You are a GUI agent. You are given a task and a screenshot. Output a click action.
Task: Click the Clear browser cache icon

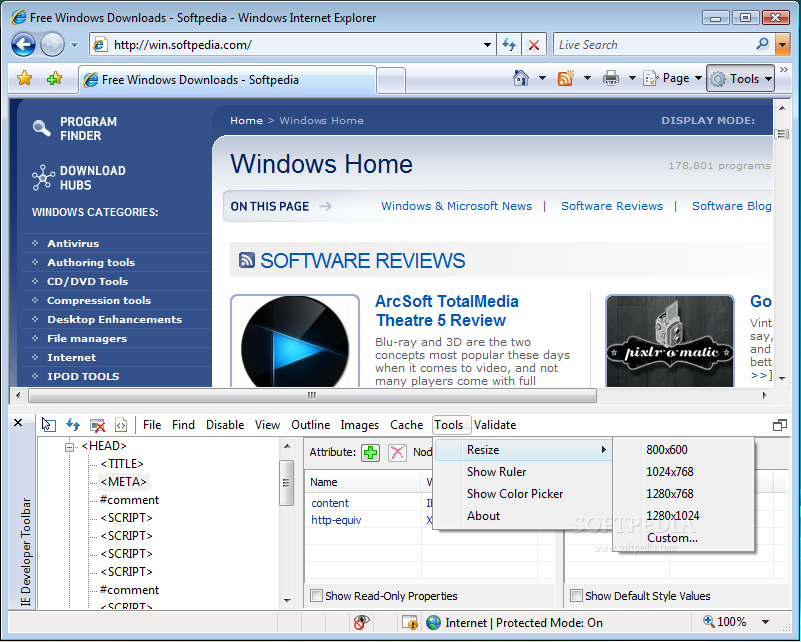coord(97,424)
